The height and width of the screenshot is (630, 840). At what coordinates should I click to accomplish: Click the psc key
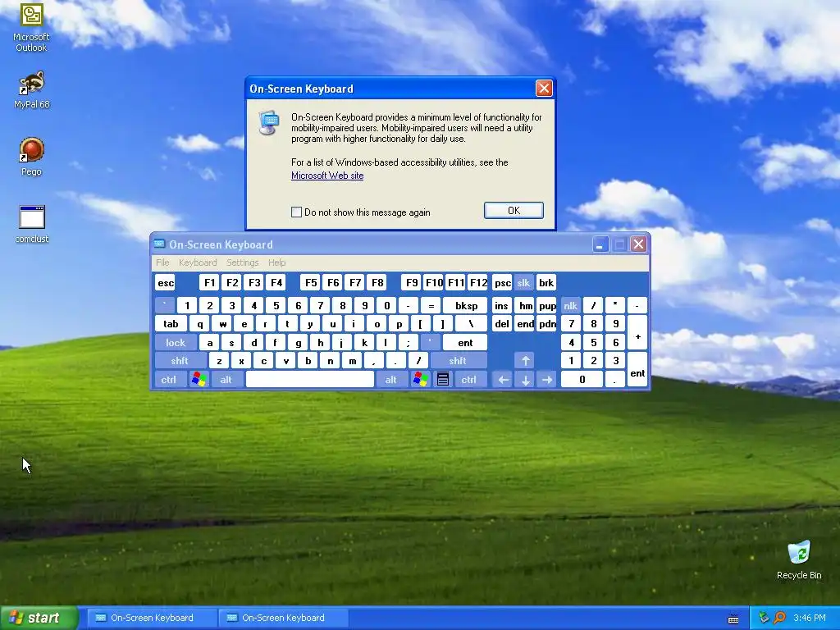click(x=502, y=282)
